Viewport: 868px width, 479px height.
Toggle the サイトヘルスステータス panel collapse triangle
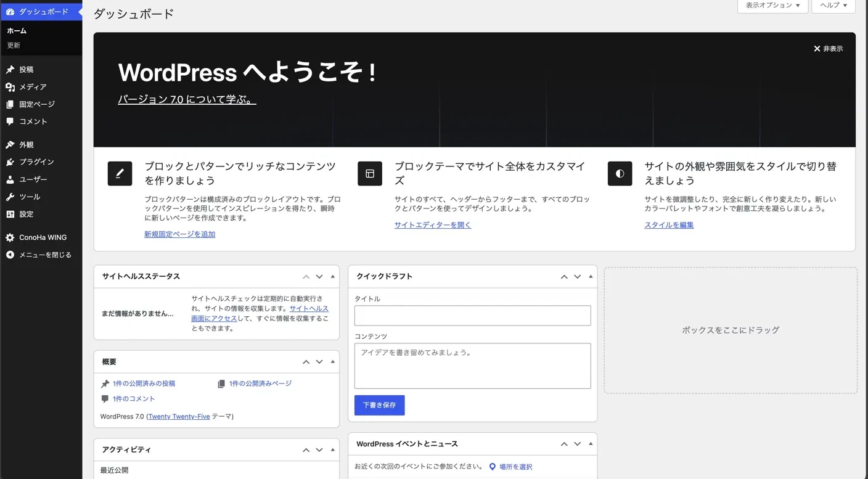coord(333,277)
